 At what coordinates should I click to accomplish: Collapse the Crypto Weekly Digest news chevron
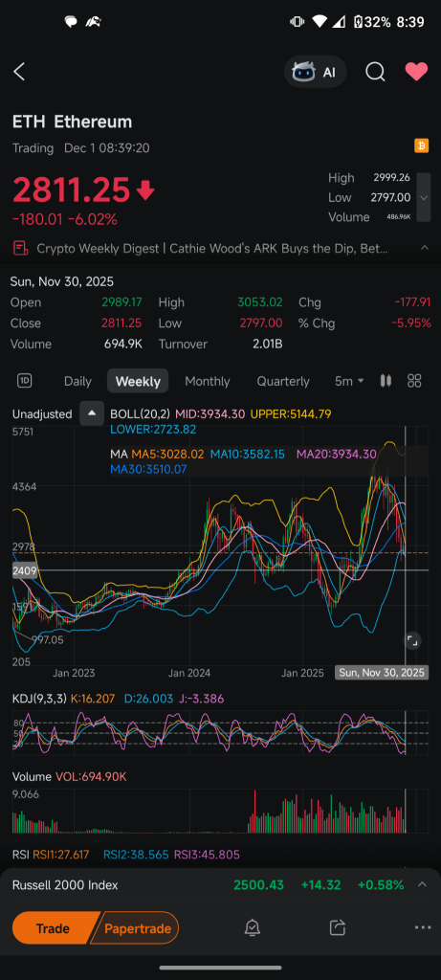(x=424, y=248)
